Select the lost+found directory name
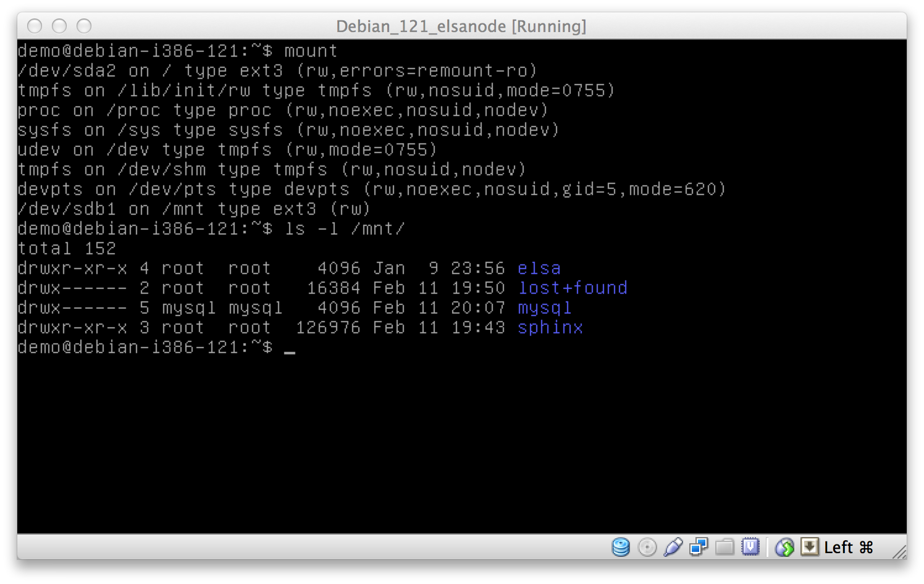 coord(572,288)
